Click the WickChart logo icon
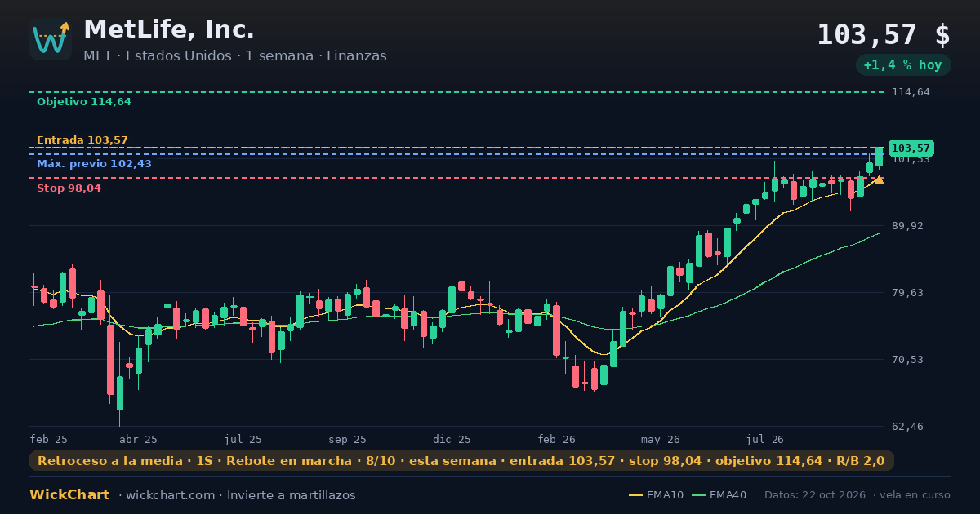 coord(51,39)
